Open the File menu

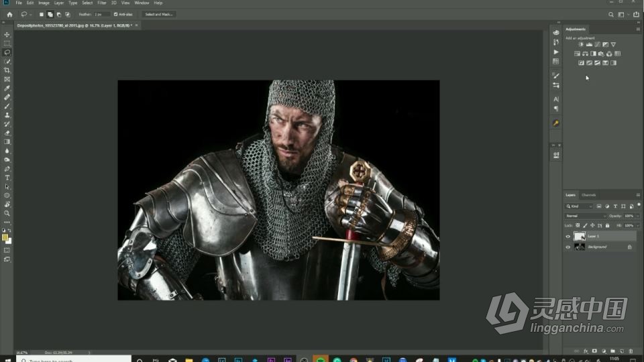[x=19, y=3]
